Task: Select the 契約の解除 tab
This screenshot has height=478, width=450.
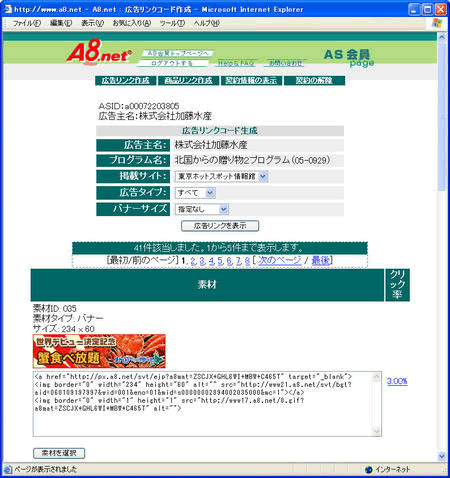Action: click(314, 81)
